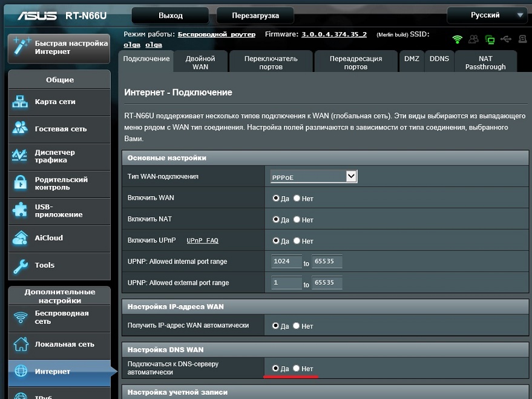This screenshot has width=532, height=399.
Task: Select Нет for automatic DNS server connection
Action: [297, 368]
